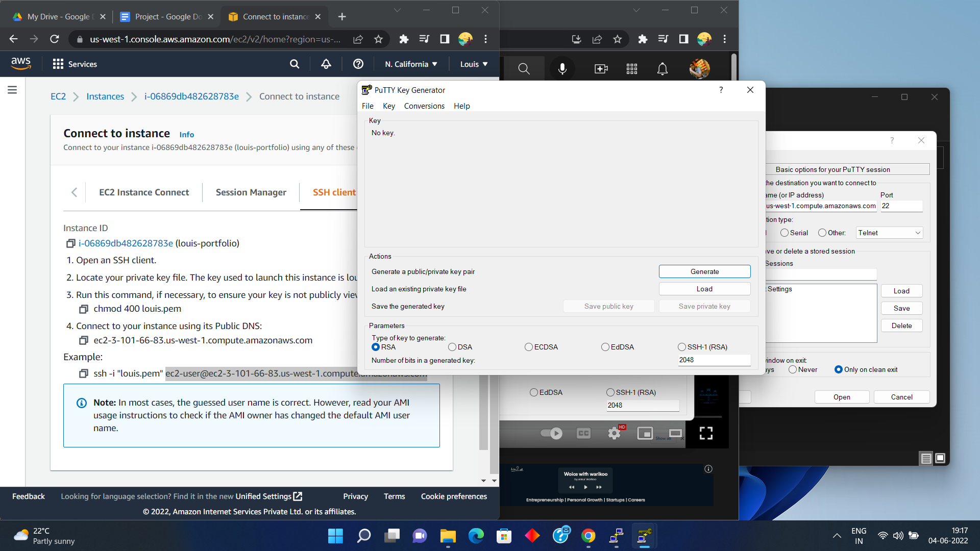Click the number of bits field
The height and width of the screenshot is (551, 980).
coord(714,360)
